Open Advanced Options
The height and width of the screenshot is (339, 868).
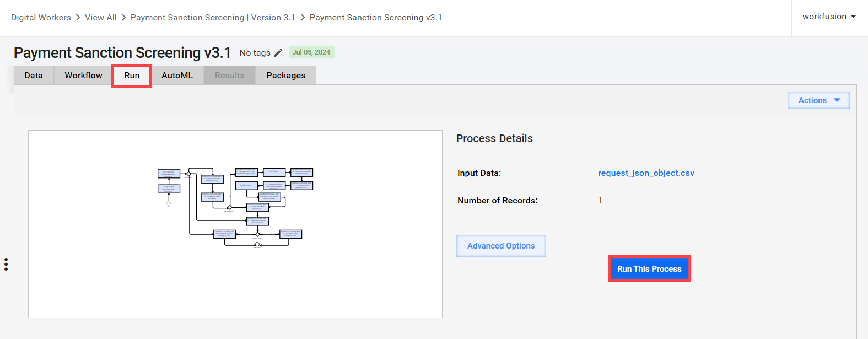point(501,246)
